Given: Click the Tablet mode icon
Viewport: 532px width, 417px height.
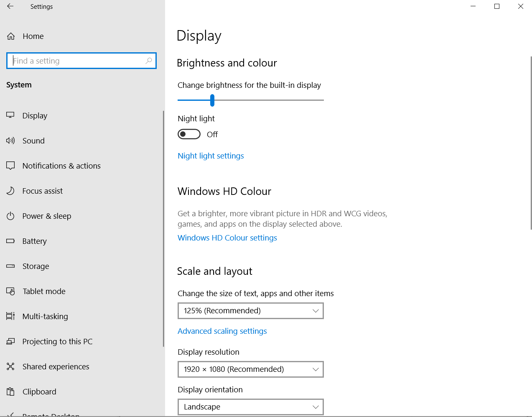Looking at the screenshot, I should tap(10, 291).
